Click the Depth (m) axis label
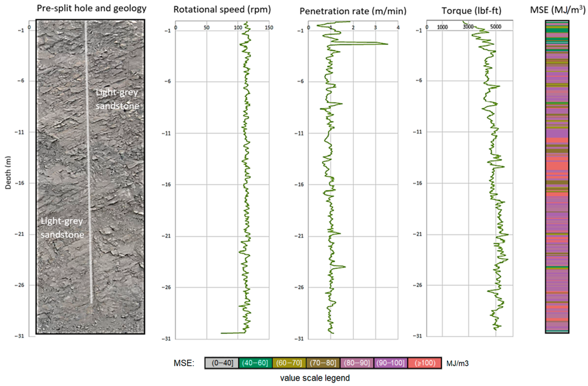 (8, 173)
